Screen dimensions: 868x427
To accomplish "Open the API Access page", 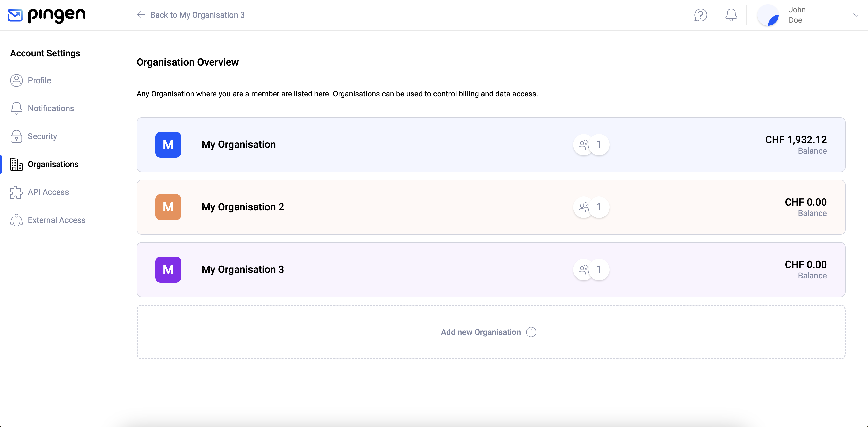I will pyautogui.click(x=48, y=192).
